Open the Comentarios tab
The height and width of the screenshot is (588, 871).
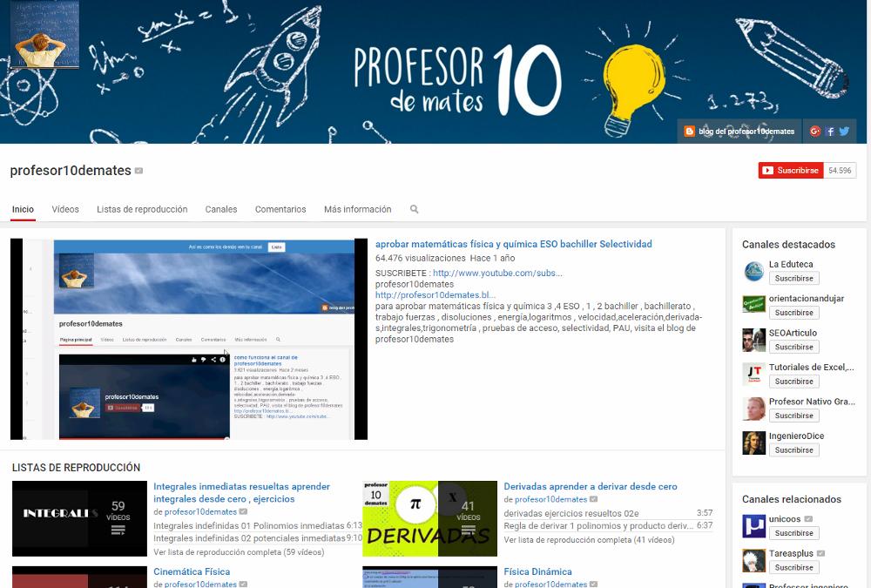coord(280,210)
